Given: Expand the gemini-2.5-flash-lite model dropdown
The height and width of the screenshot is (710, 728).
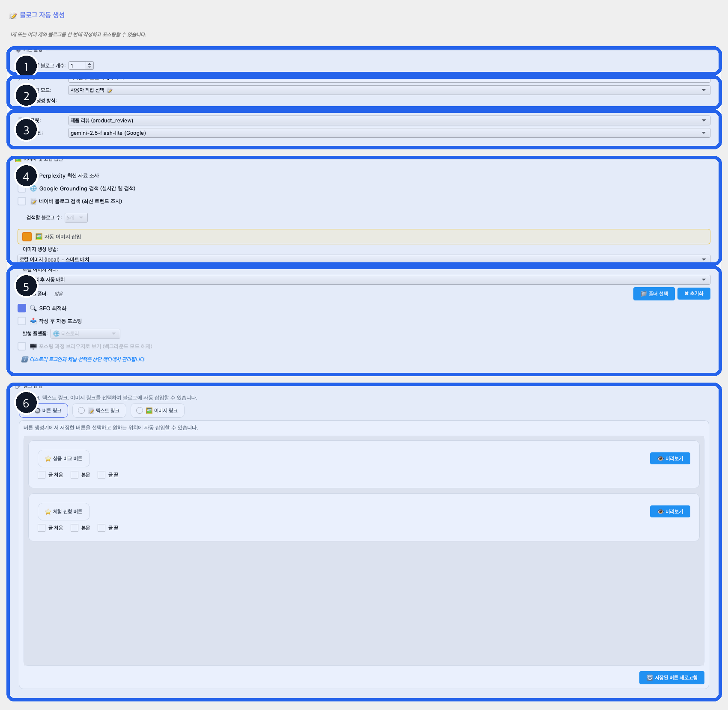Looking at the screenshot, I should tap(389, 133).
